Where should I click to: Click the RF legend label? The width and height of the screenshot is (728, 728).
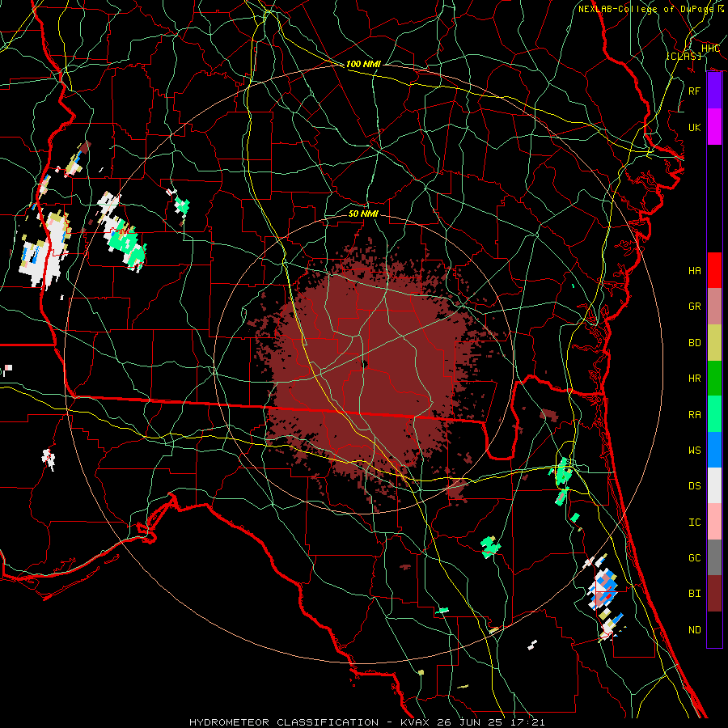pyautogui.click(x=695, y=91)
